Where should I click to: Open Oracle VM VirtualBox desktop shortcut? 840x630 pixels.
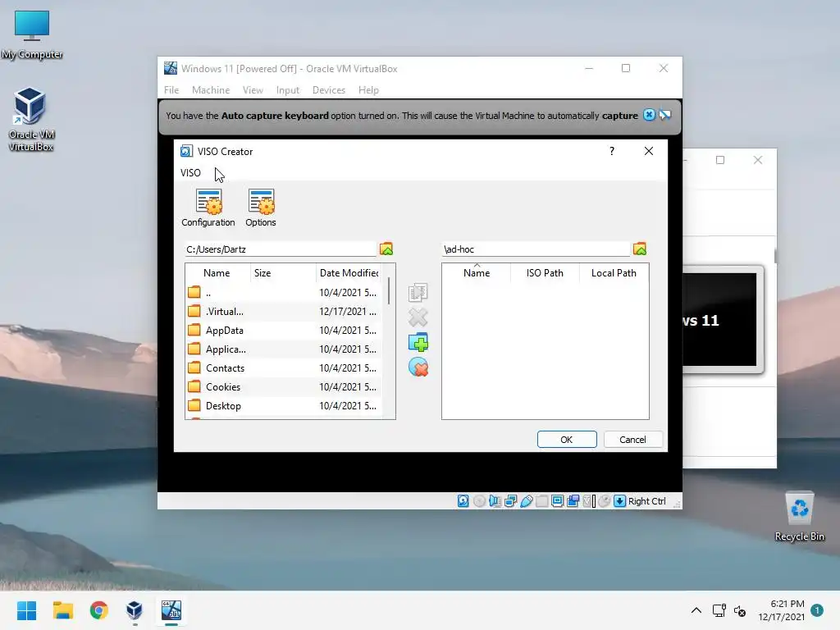click(x=30, y=120)
